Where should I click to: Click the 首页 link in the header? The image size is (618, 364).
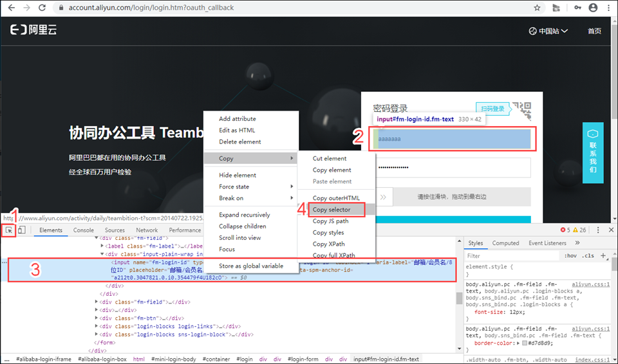594,31
